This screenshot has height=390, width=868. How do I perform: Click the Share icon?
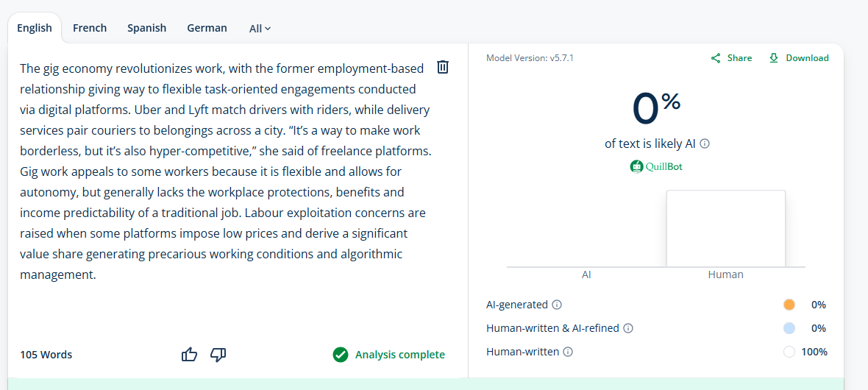716,58
